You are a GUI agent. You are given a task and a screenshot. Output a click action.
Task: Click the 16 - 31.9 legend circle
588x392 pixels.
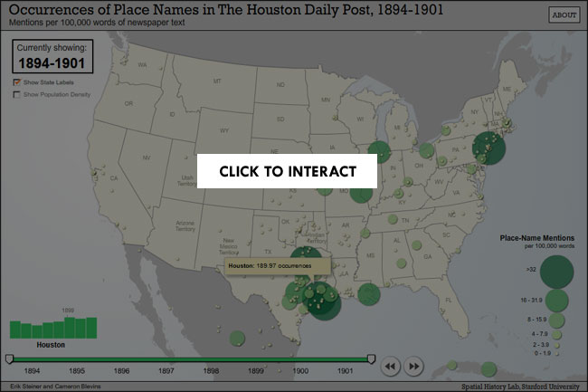coord(557,299)
